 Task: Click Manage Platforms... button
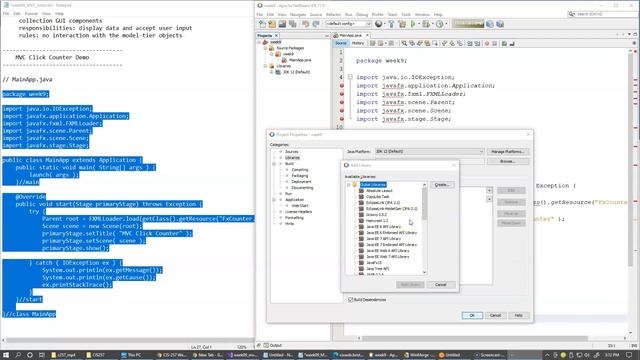507,151
